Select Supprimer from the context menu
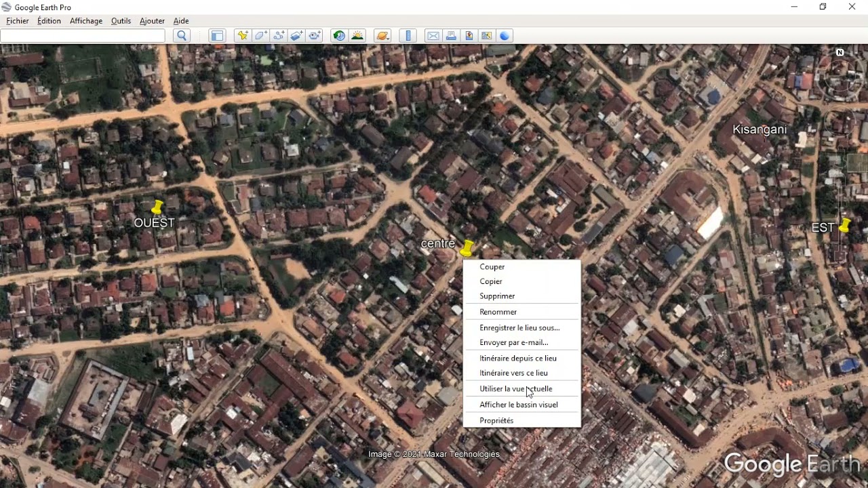This screenshot has height=488, width=868. pos(521,296)
